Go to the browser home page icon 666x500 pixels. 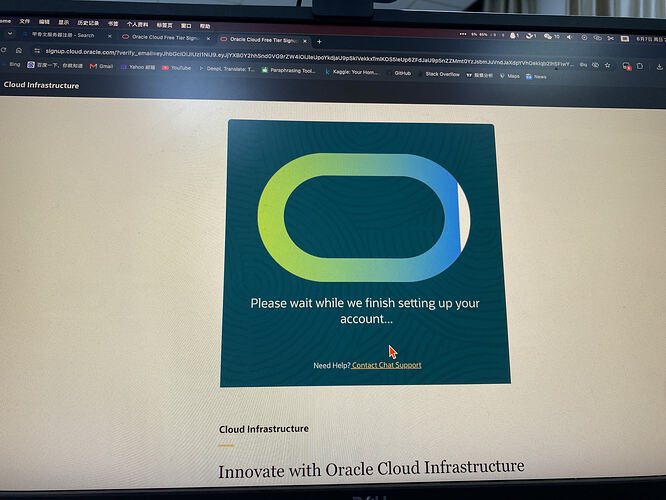tap(19, 51)
